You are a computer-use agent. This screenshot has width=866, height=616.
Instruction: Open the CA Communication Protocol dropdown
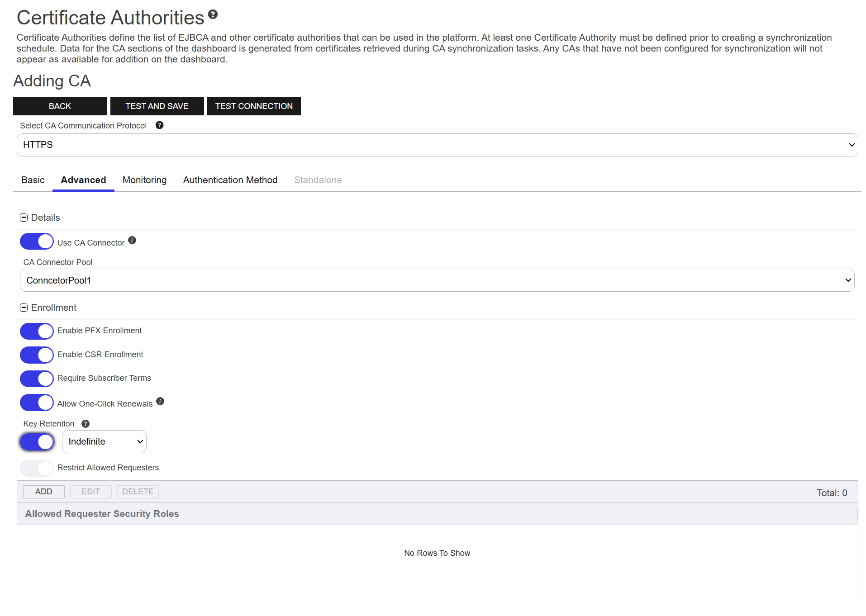click(437, 145)
